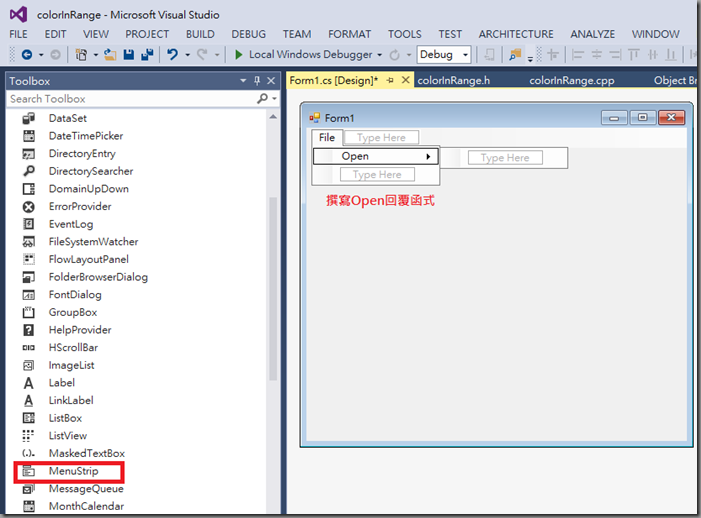Screen dimensions: 701x518
Task: Click the File menu in Form1 designer
Action: 327,138
